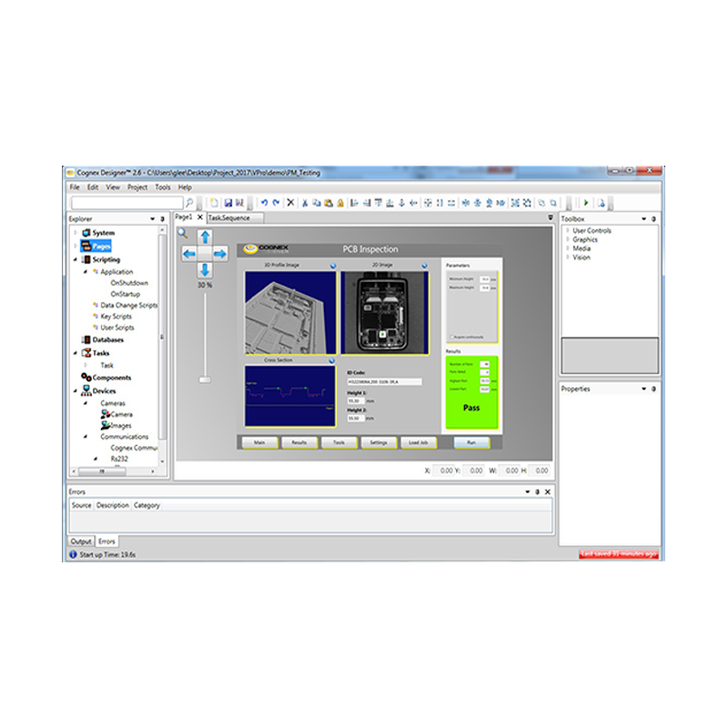Click the green Run play icon in toolbar
Image resolution: width=728 pixels, height=728 pixels.
tap(586, 203)
